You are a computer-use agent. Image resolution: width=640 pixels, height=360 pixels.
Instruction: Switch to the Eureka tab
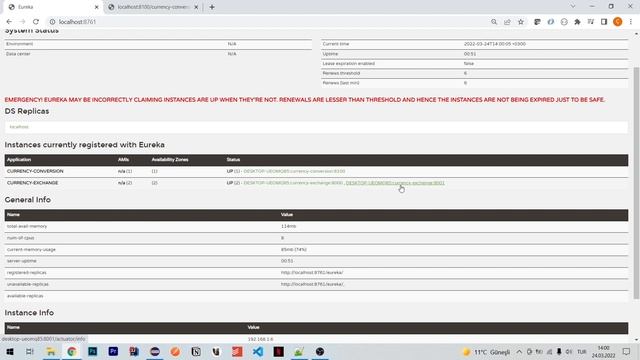click(53, 7)
